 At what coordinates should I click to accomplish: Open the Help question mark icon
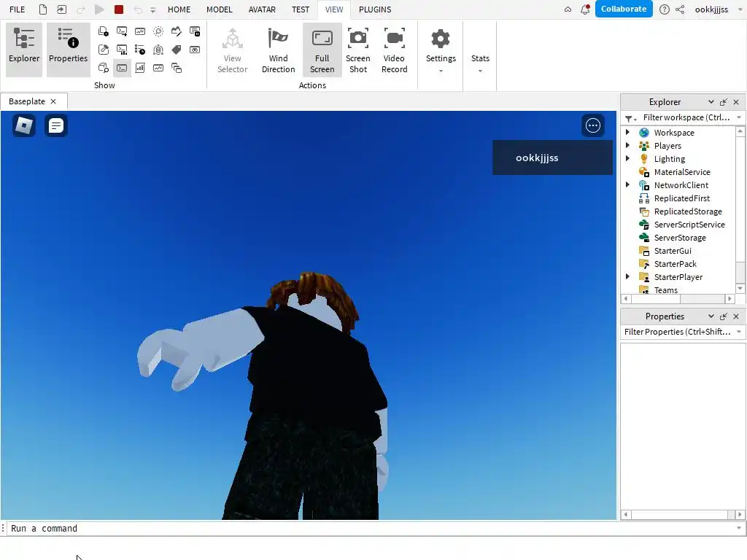[664, 9]
